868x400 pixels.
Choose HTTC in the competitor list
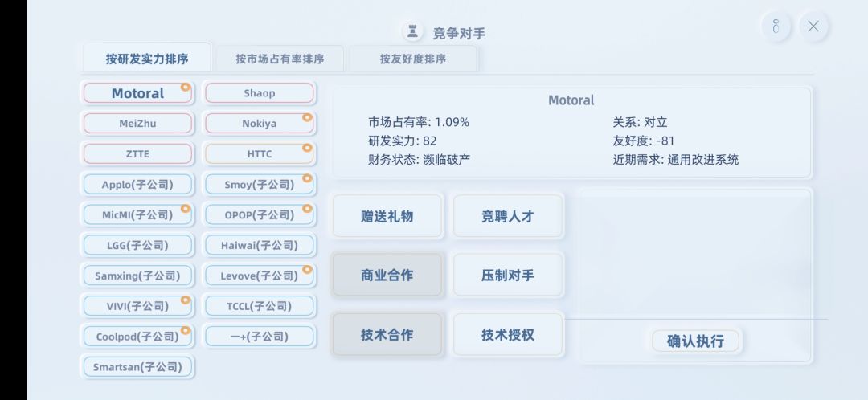260,153
